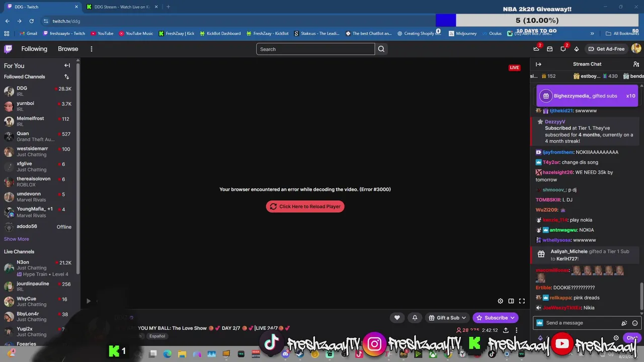Open the notifications inbox icon
The image size is (644, 362).
(x=550, y=49)
